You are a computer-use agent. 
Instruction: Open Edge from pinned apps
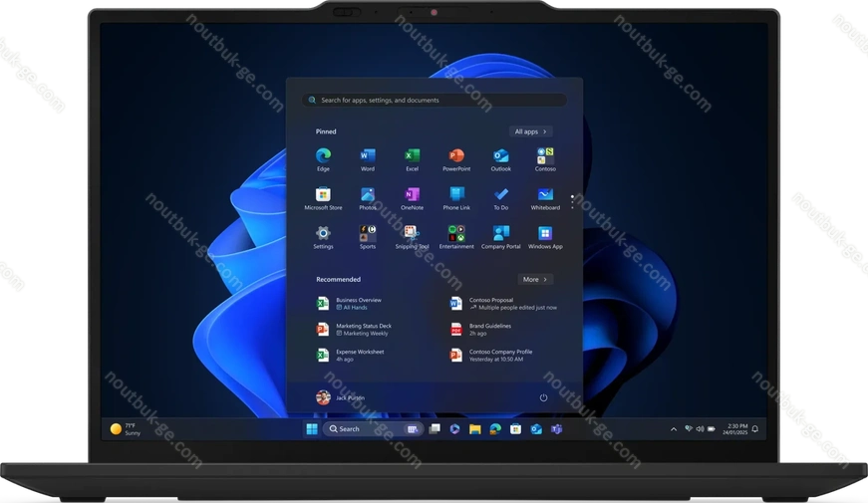point(323,156)
